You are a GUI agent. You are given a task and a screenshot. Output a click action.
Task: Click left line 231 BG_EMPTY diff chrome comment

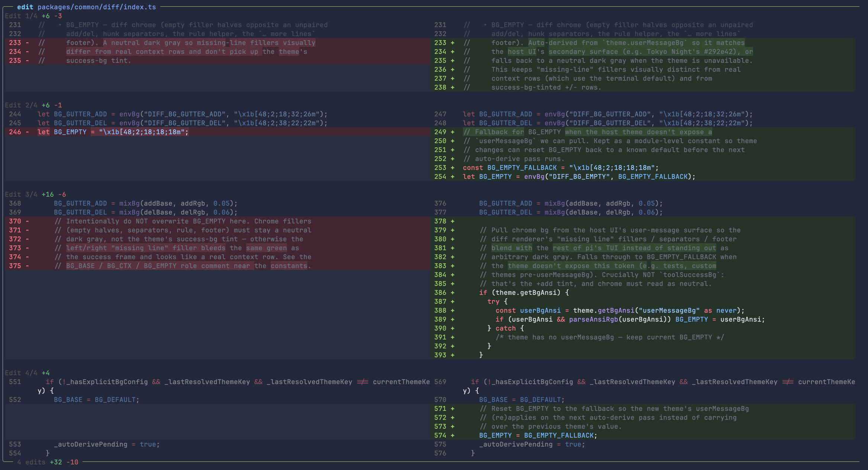tap(183, 25)
